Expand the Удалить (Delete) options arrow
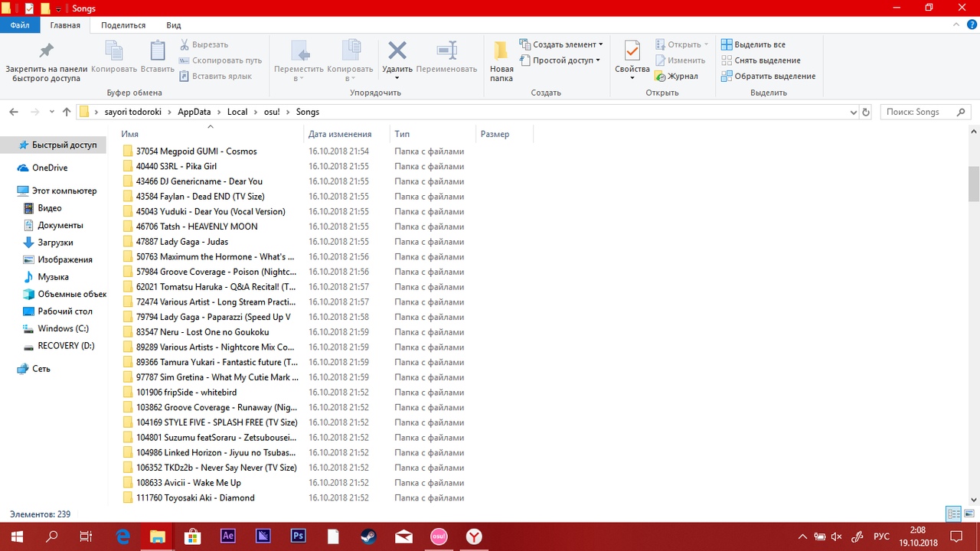Screen dimensions: 980x551 (x=397, y=78)
